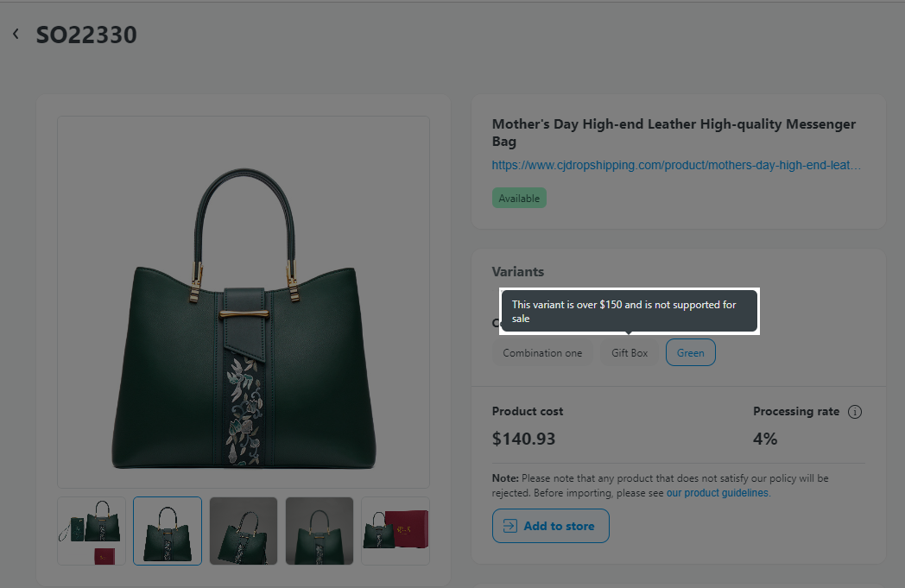The image size is (905, 588).
Task: Click the Processing rate info icon
Action: pos(855,412)
